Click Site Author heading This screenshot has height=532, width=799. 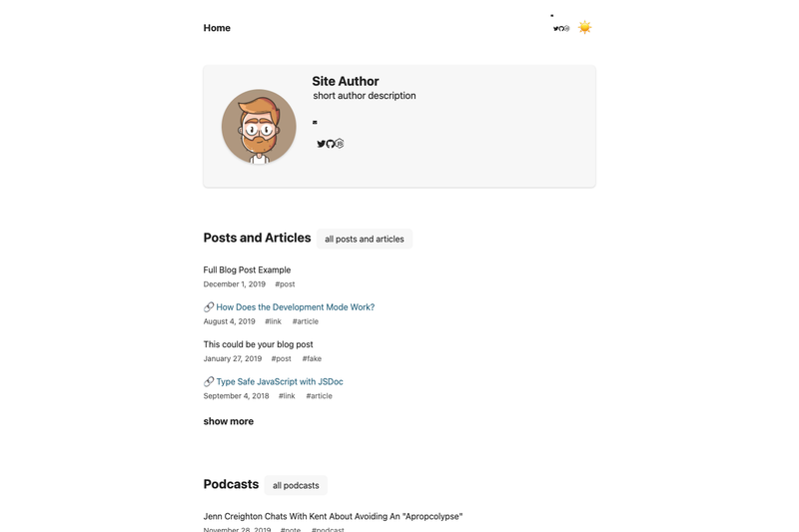click(x=346, y=81)
